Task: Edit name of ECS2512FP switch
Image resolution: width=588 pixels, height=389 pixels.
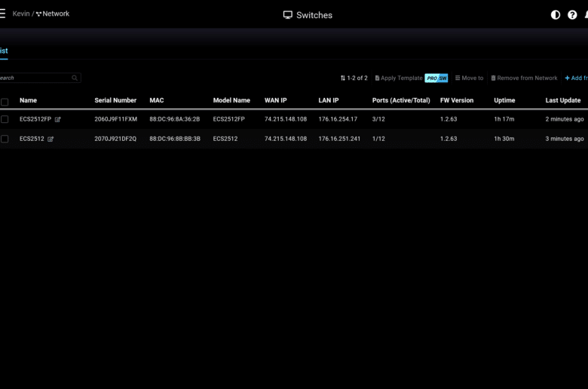Action: (x=58, y=119)
